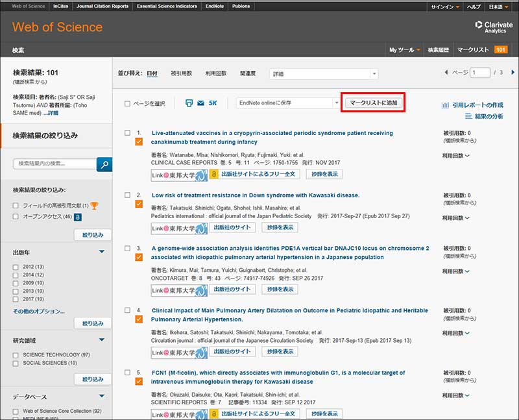Click the citation report chart icon
The image size is (519, 420).
pos(445,105)
